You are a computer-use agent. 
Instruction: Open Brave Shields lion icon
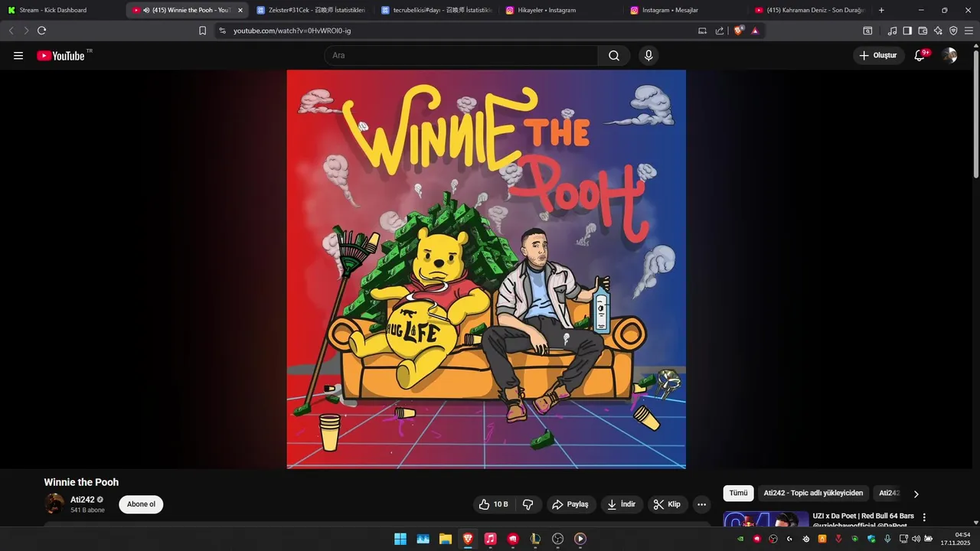click(x=739, y=31)
